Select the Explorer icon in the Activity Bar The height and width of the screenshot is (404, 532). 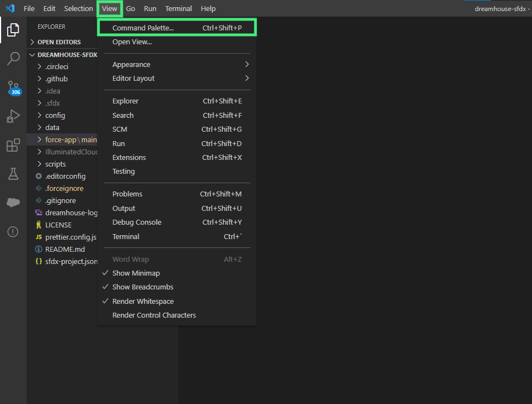tap(13, 30)
